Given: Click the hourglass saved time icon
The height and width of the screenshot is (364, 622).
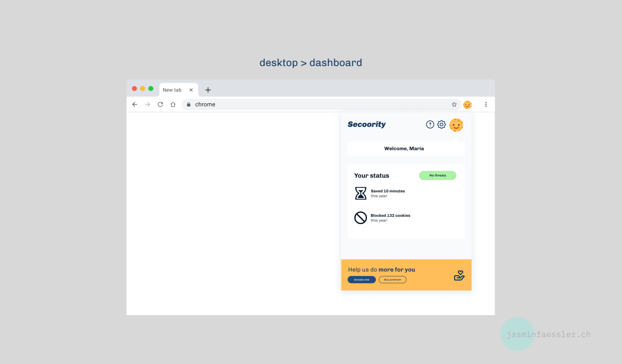Looking at the screenshot, I should tap(361, 193).
